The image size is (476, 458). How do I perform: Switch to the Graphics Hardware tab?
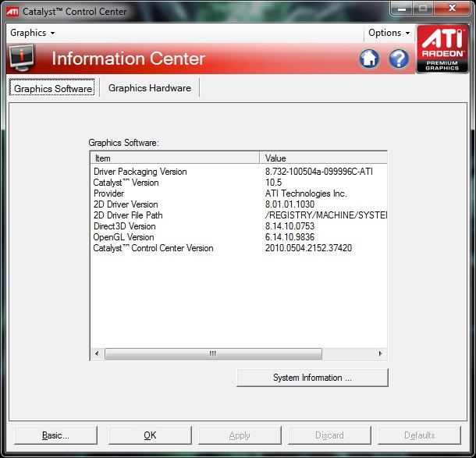click(x=150, y=88)
